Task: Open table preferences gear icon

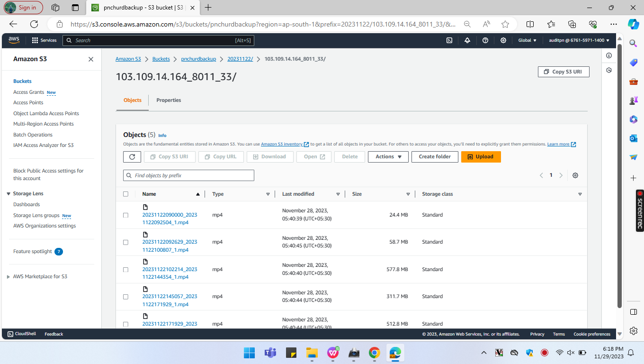Action: pos(575,175)
